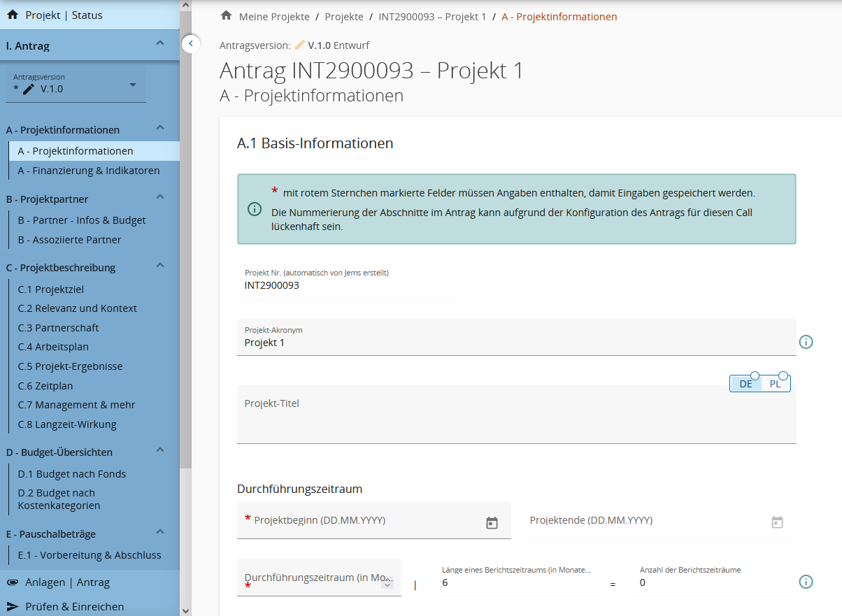Click the Projektende calendar icon

(x=777, y=522)
